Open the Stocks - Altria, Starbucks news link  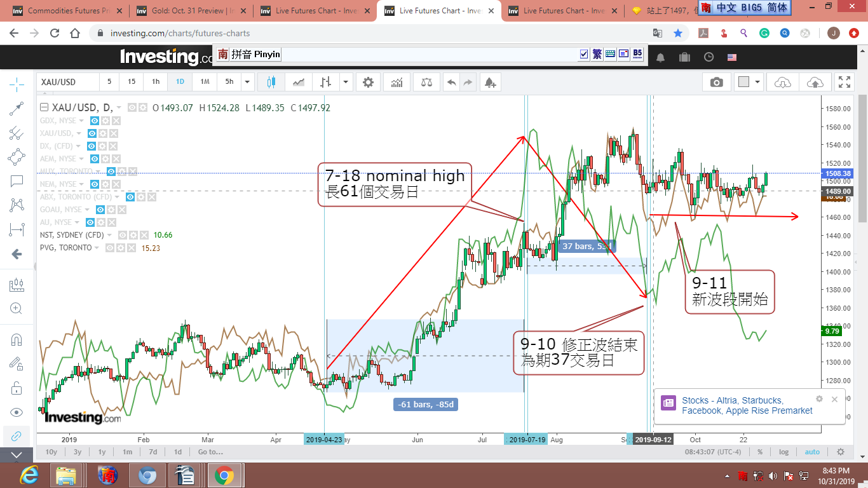coord(747,405)
